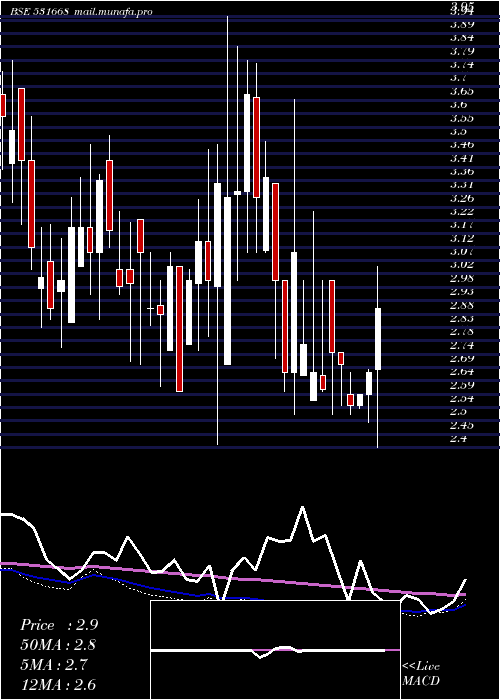
Task: Click the 2.4 price axis label
Action: [458, 439]
